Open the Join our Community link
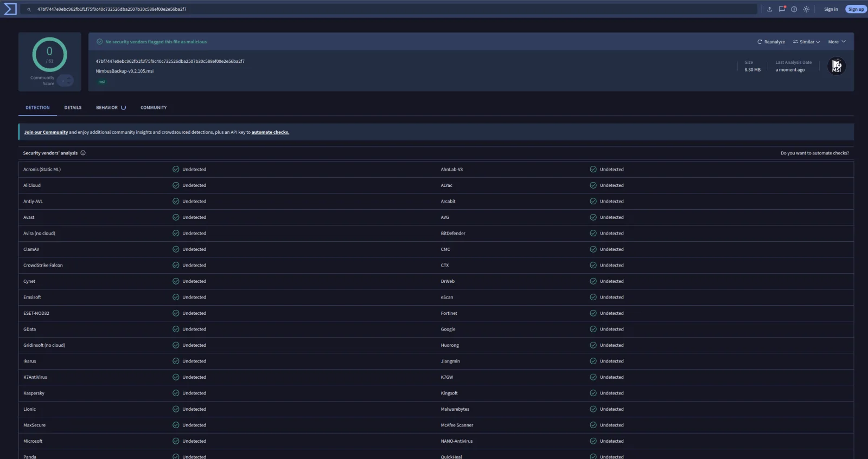 (x=46, y=132)
